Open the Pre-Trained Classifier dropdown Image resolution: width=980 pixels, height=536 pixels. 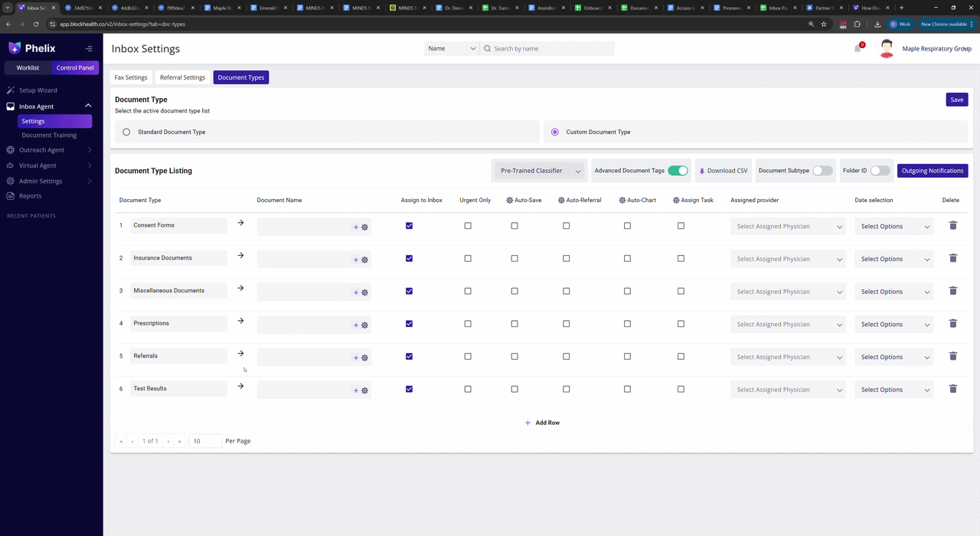[541, 171]
